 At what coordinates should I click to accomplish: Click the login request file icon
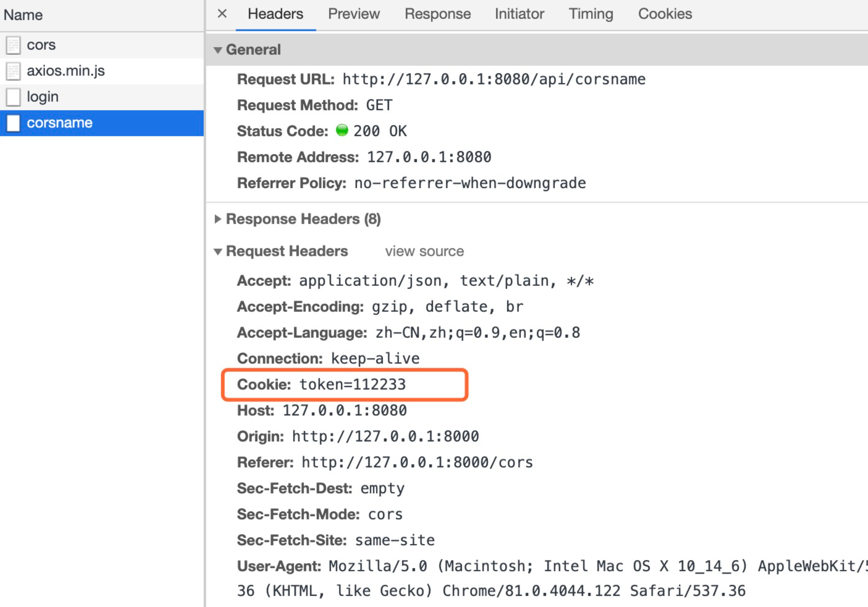tap(13, 97)
